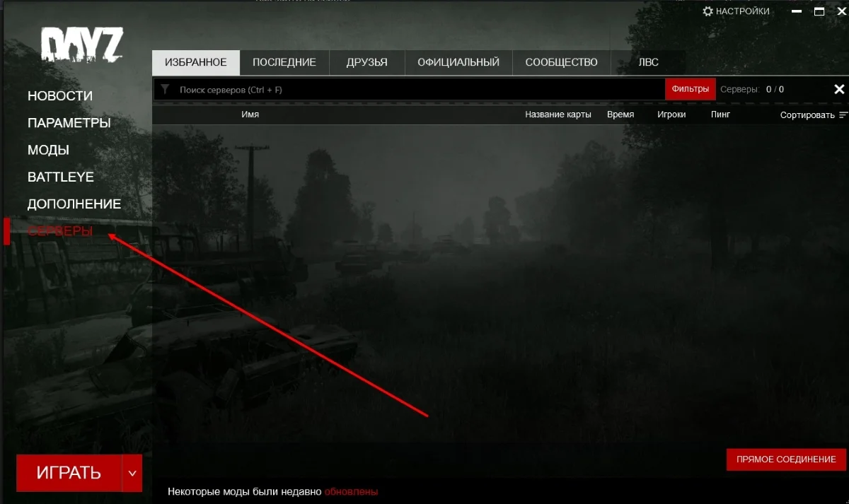Click the sort lines icon next to Сортировать

(843, 115)
